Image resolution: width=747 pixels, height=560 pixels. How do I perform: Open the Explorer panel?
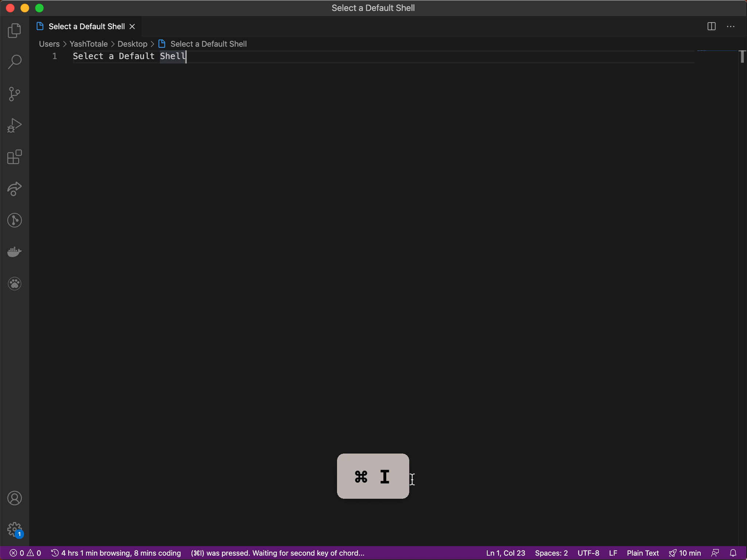point(14,30)
